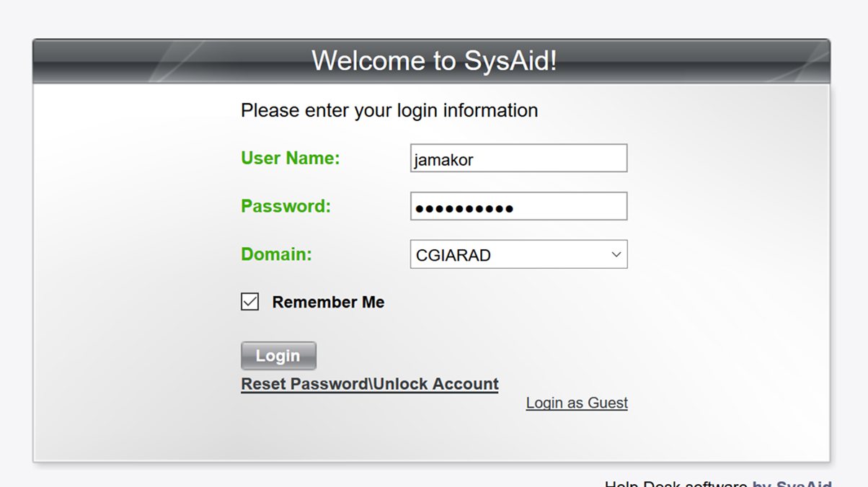
Task: Click the Domain field label
Action: [276, 254]
